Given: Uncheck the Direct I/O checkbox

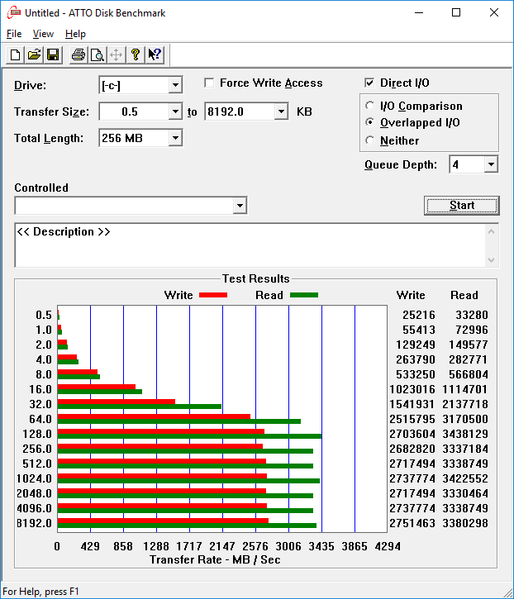Looking at the screenshot, I should 369,83.
